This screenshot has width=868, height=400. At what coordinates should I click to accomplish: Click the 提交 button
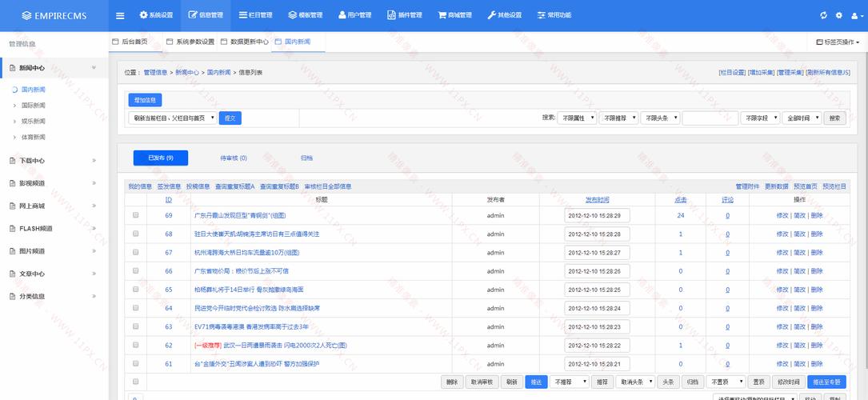point(230,118)
